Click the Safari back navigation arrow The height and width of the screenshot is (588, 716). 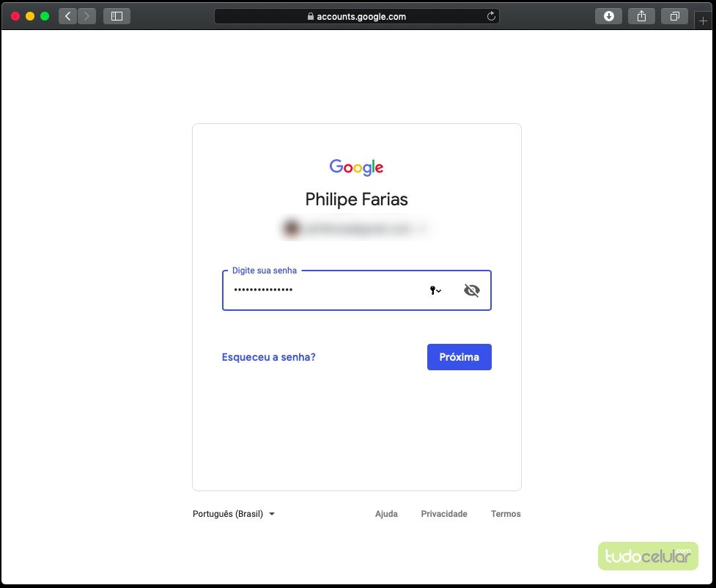(68, 16)
